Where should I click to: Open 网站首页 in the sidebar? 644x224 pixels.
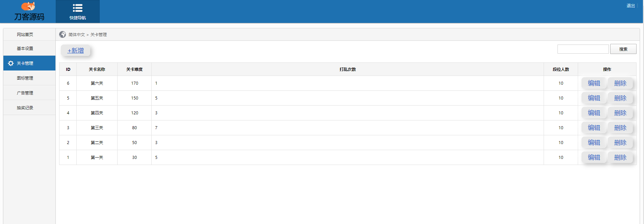pyautogui.click(x=25, y=34)
